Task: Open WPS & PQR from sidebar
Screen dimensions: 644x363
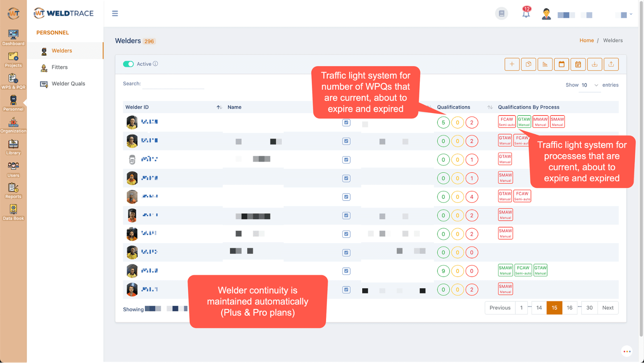Action: tap(13, 81)
